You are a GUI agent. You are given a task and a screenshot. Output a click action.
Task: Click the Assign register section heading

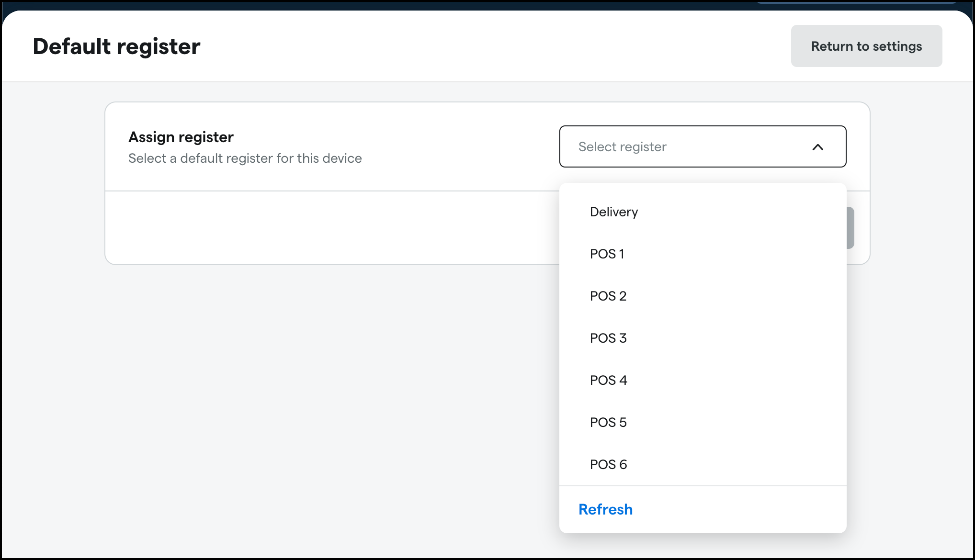point(181,137)
